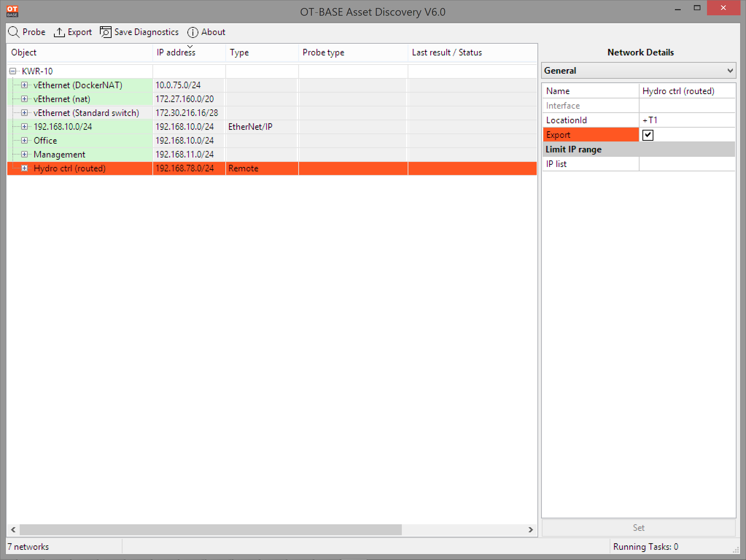Click the Interface property label
The width and height of the screenshot is (746, 560).
point(563,105)
